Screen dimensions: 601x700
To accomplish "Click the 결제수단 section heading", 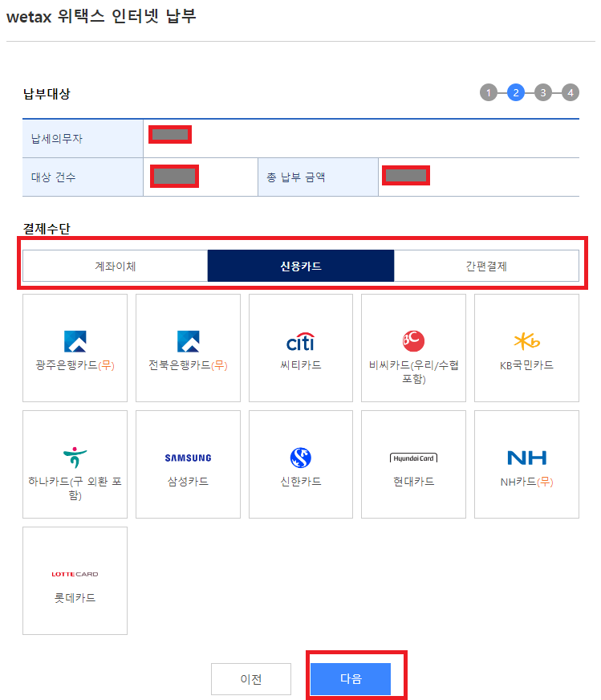I will pyautogui.click(x=47, y=229).
